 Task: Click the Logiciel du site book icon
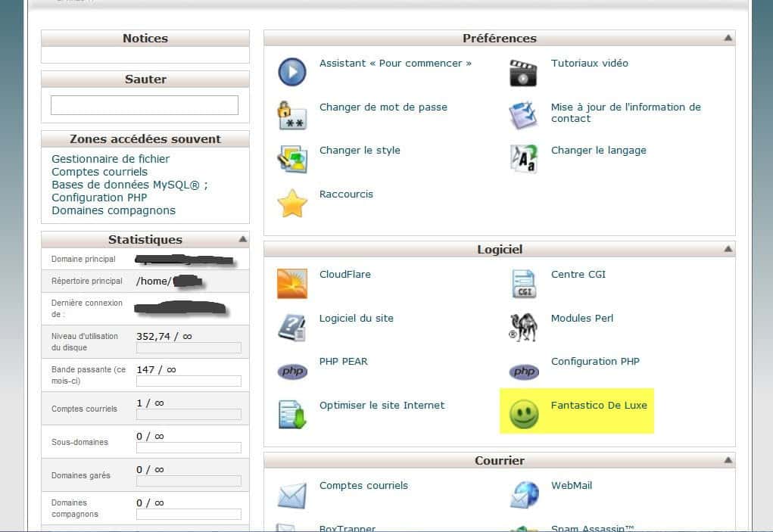click(291, 328)
